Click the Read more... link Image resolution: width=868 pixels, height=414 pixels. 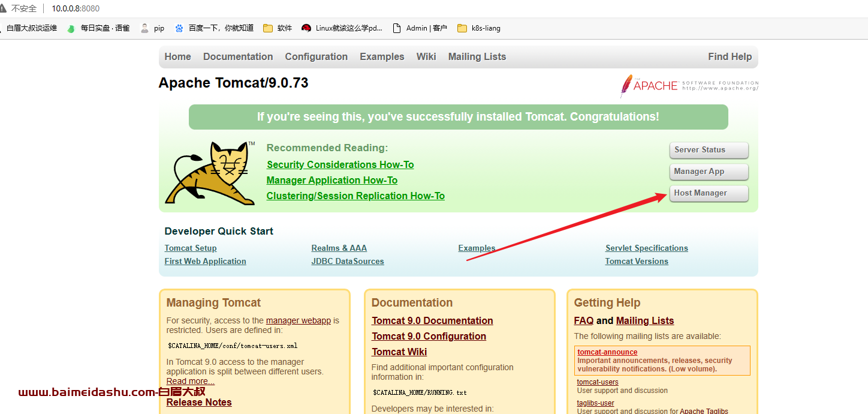(191, 381)
